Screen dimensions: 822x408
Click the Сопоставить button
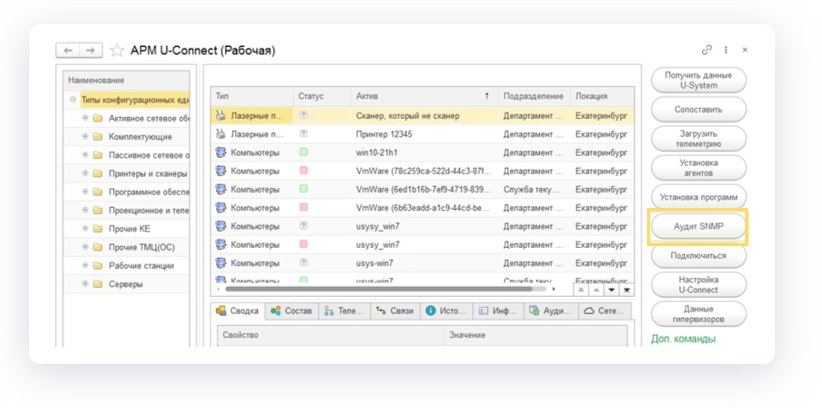pos(698,110)
